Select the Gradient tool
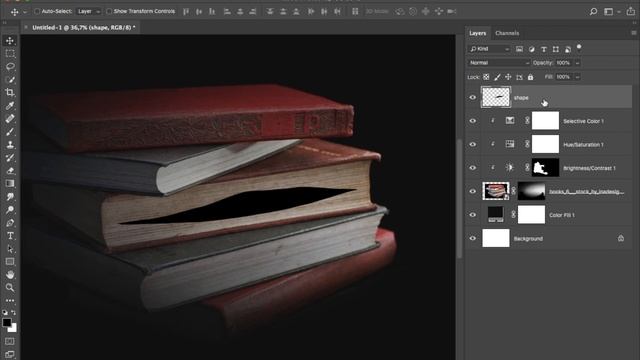The width and height of the screenshot is (640, 360). [x=10, y=184]
